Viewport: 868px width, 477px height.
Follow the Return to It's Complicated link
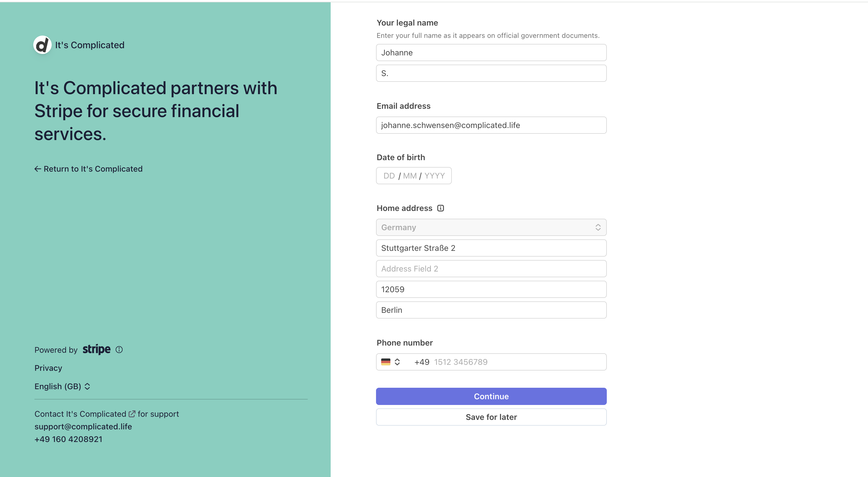tap(93, 169)
